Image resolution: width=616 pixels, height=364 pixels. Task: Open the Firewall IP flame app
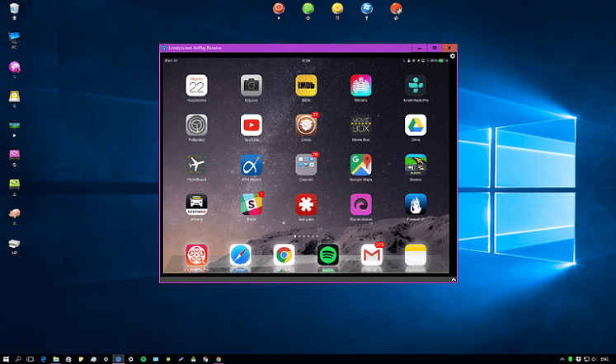pos(416,204)
